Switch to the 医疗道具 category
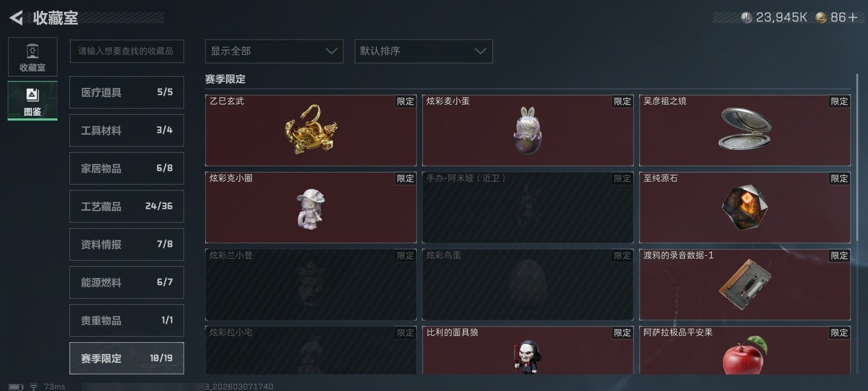Image resolution: width=868 pixels, height=391 pixels. pyautogui.click(x=126, y=92)
